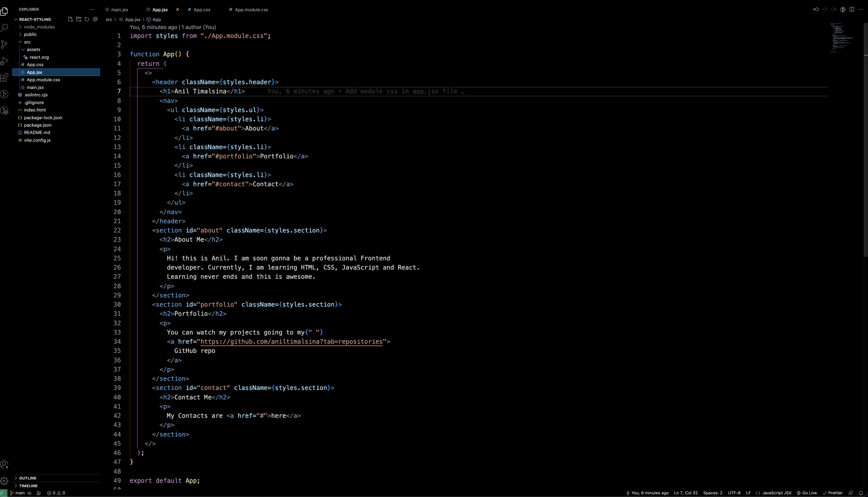
Task: Click the New File icon in Explorer
Action: [70, 20]
